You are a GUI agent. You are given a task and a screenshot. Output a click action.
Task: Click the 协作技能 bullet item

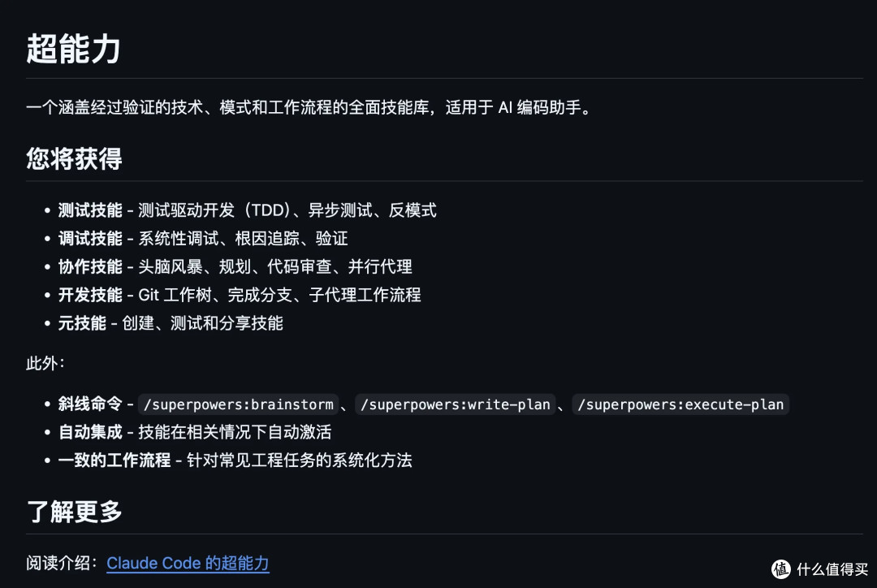coord(235,266)
